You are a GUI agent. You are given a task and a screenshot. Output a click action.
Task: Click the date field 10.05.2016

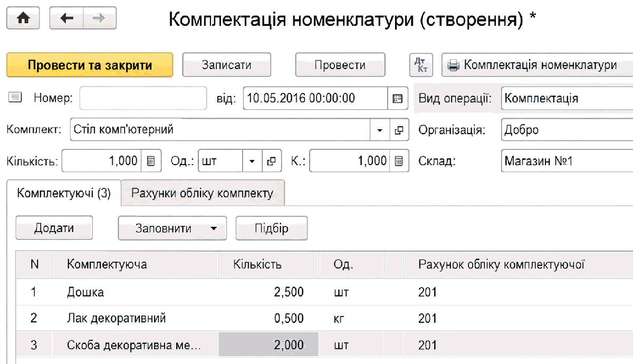[315, 98]
